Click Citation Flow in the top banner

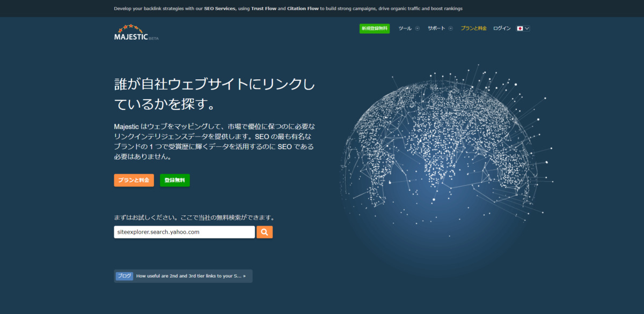(303, 9)
